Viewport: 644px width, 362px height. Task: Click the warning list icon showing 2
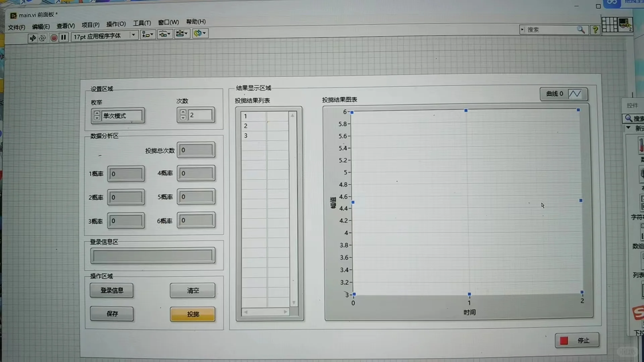625,25
